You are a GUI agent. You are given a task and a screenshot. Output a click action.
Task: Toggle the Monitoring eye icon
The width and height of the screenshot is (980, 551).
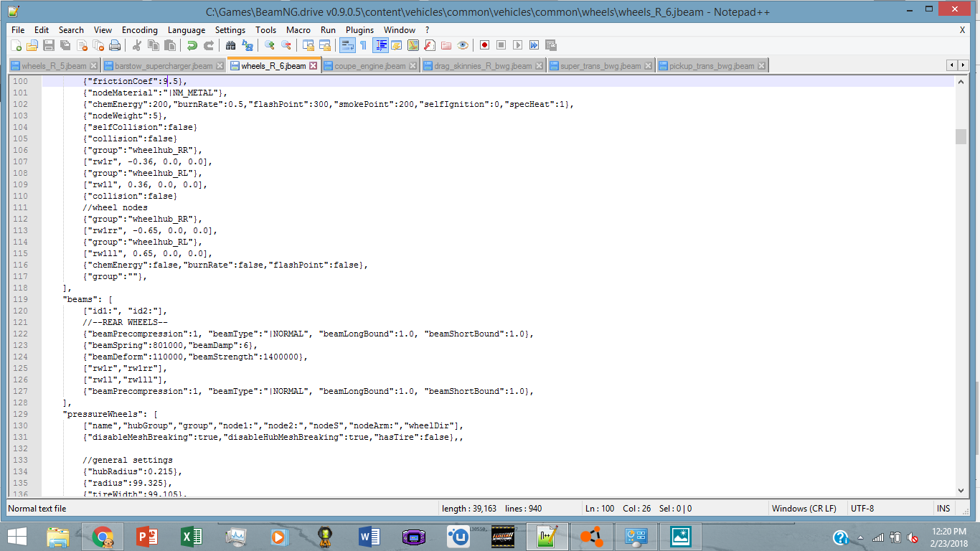point(463,45)
